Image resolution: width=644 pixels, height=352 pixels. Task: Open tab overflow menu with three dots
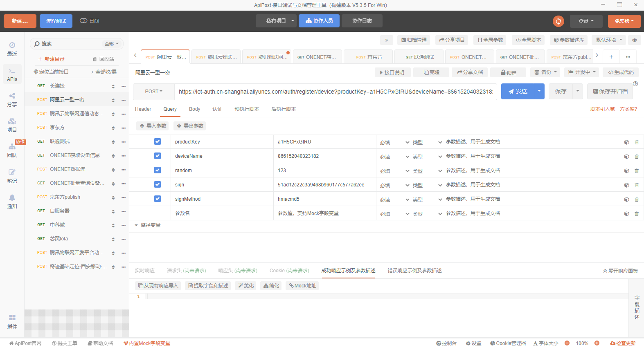(628, 57)
